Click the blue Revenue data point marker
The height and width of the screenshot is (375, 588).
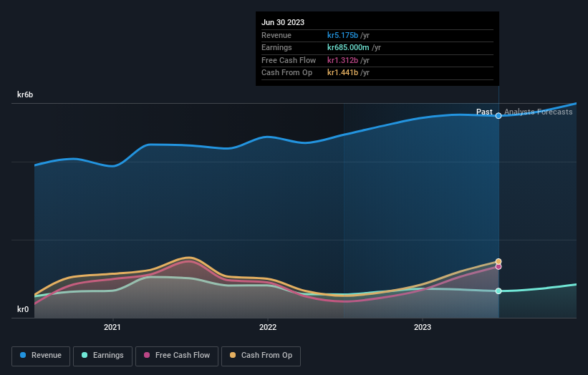tap(498, 116)
